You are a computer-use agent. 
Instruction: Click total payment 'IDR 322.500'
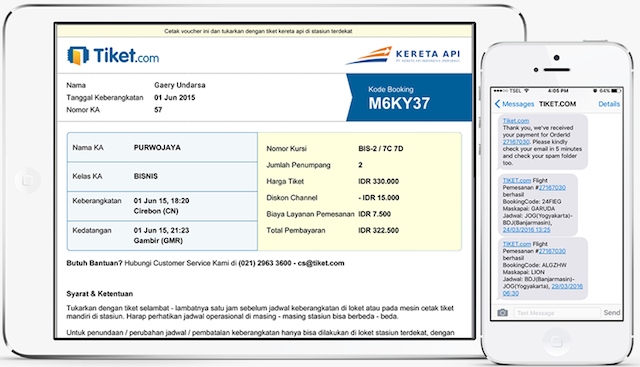pyautogui.click(x=378, y=230)
